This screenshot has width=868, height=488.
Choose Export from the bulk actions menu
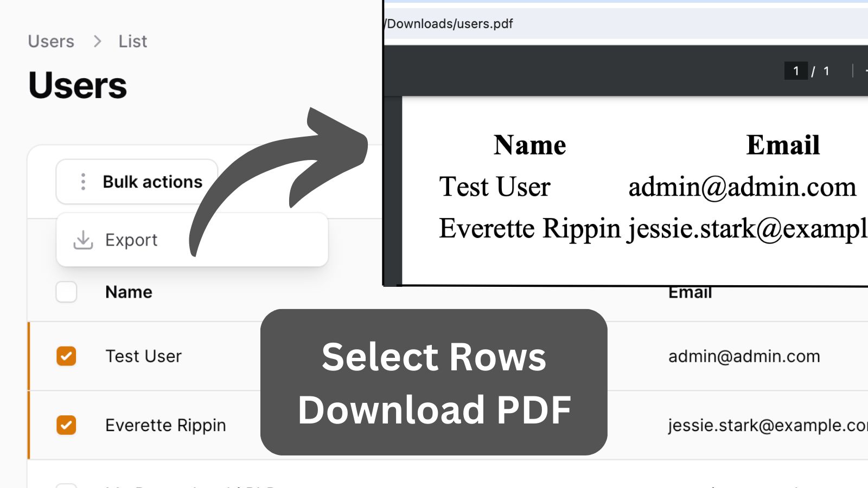[192, 240]
